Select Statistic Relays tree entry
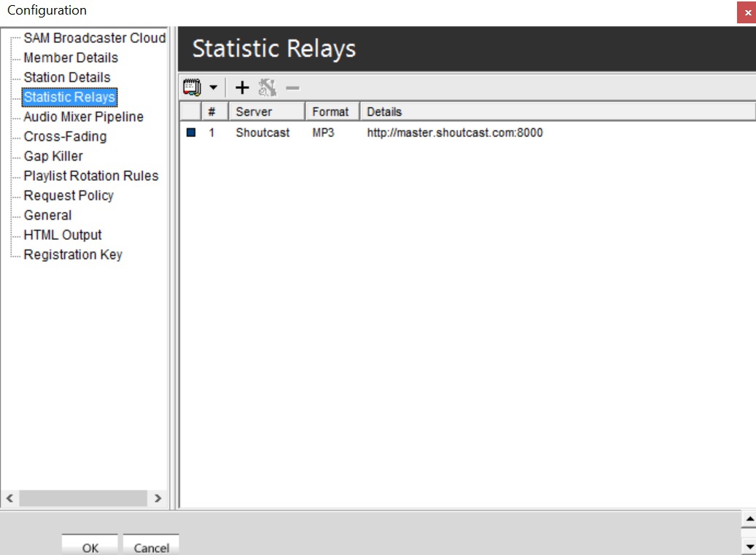 (69, 97)
